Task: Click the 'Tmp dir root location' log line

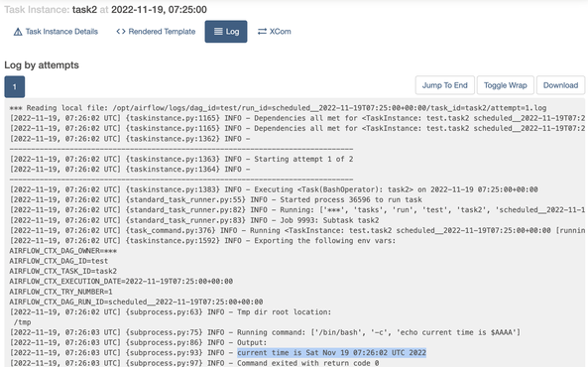Action: pos(171,311)
